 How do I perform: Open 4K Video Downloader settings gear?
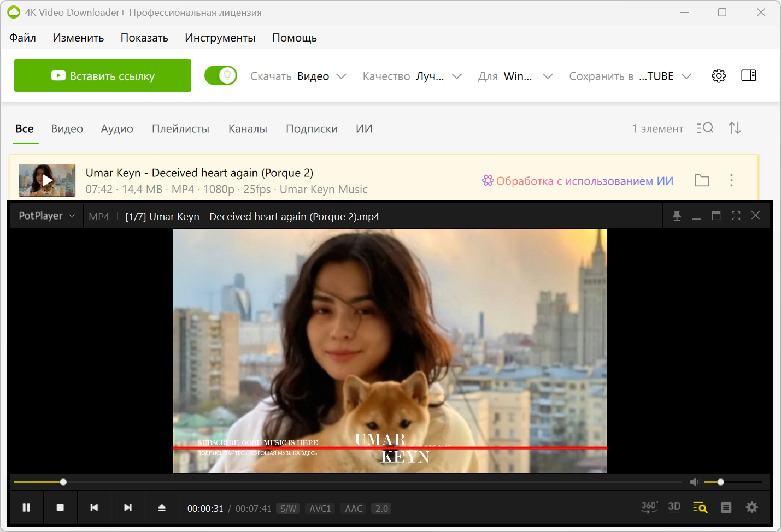[719, 76]
